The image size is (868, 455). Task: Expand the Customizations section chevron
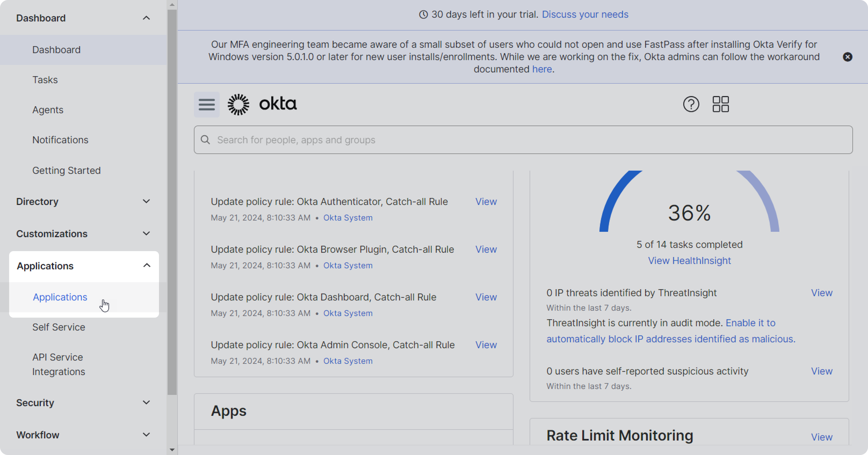pos(146,234)
